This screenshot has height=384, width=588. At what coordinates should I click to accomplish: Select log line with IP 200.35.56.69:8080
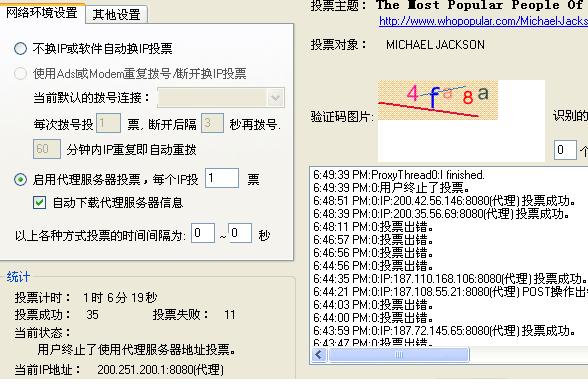(442, 214)
